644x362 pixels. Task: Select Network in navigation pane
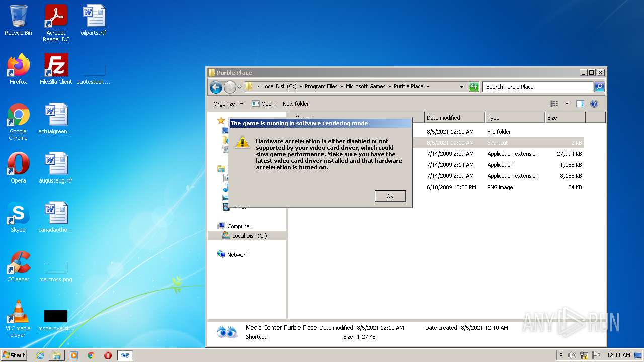237,255
